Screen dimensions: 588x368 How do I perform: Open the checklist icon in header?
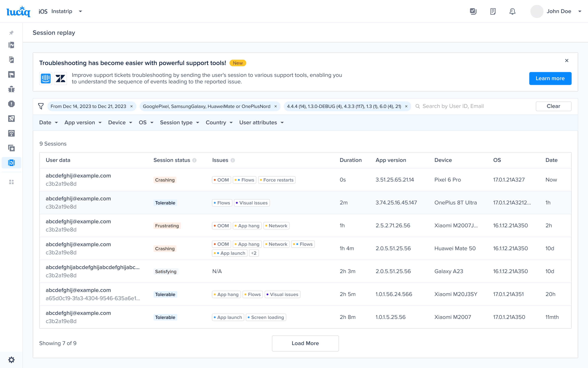pyautogui.click(x=473, y=11)
